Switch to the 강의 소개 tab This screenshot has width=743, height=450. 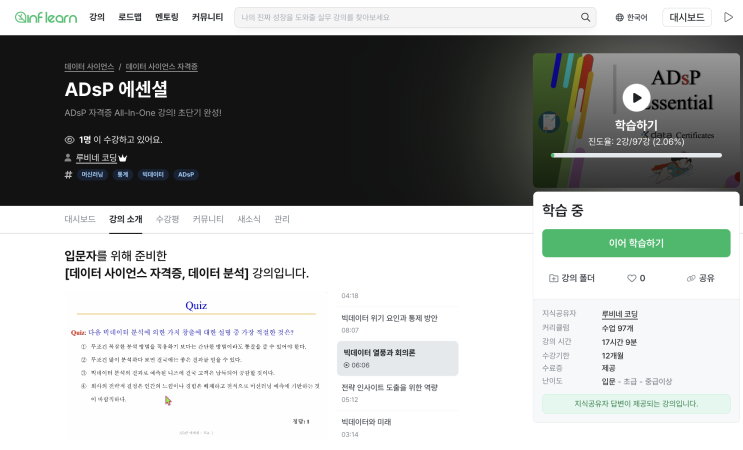[126, 219]
